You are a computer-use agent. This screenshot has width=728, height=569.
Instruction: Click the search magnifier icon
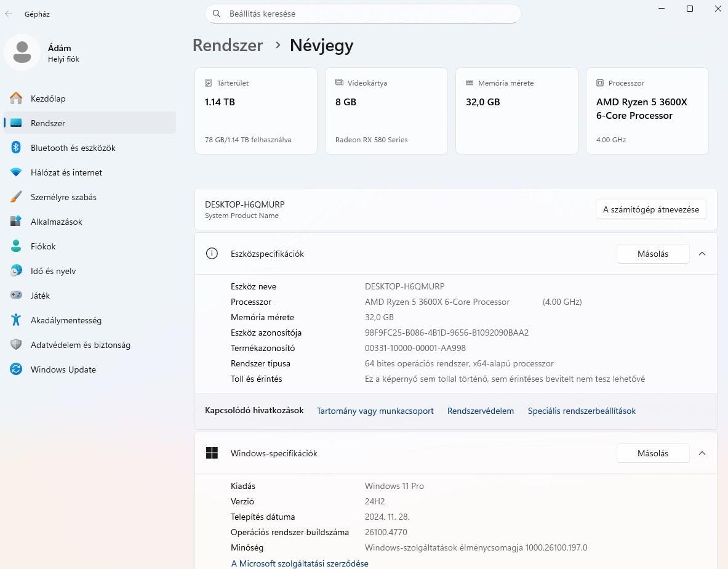[217, 14]
